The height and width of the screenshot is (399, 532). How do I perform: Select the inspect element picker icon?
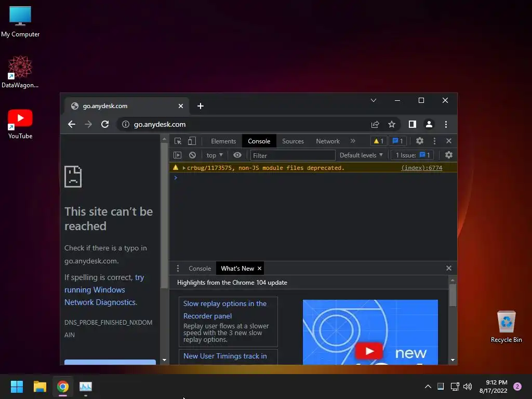coord(178,141)
